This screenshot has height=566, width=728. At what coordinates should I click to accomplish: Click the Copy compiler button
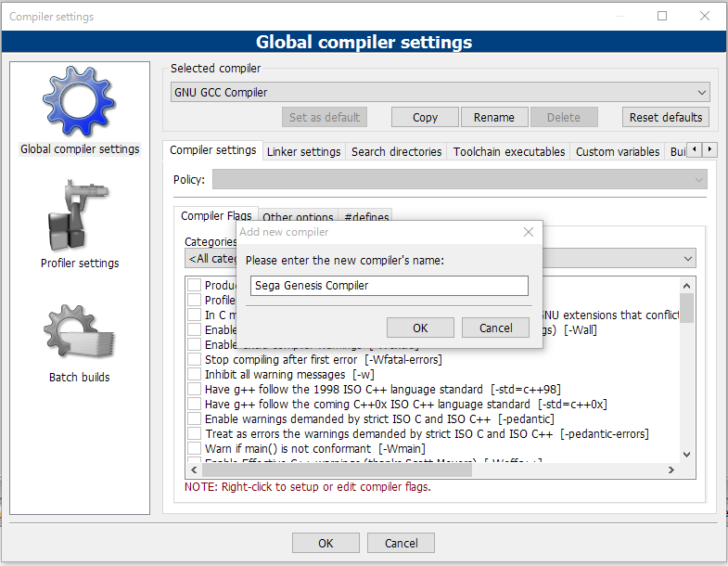click(x=425, y=117)
